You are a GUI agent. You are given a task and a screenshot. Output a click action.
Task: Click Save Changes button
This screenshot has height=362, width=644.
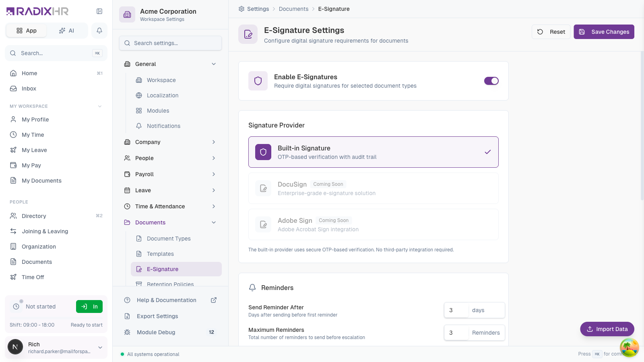[604, 32]
